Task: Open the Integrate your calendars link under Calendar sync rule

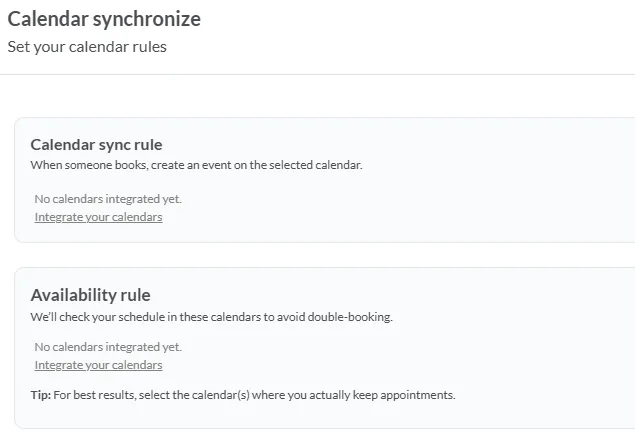Action: pos(98,217)
